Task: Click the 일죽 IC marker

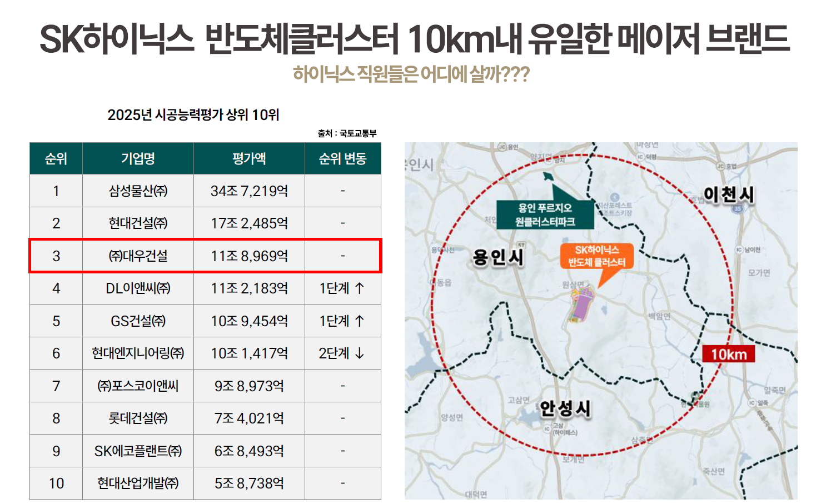Action: click(x=752, y=403)
